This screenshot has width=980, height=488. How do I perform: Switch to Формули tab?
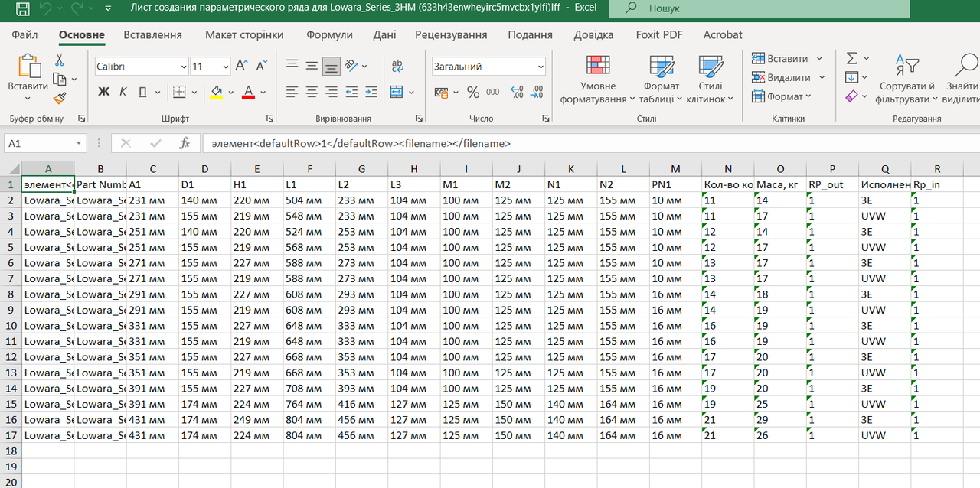click(x=329, y=34)
